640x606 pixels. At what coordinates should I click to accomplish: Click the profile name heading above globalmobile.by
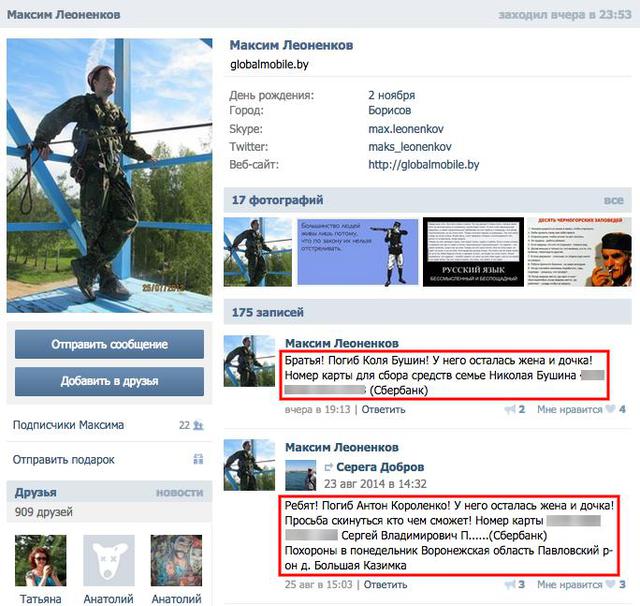click(291, 45)
